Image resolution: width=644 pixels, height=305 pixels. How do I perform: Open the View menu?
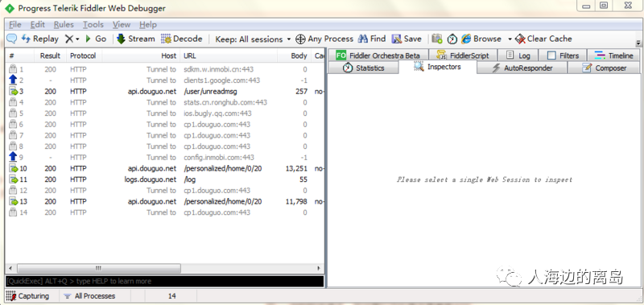122,25
